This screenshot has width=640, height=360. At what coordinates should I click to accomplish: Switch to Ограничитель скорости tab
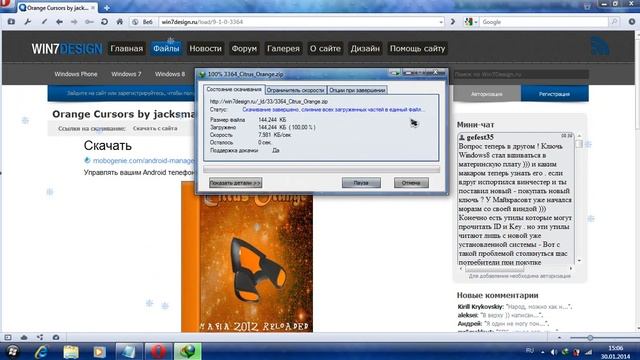pyautogui.click(x=296, y=90)
